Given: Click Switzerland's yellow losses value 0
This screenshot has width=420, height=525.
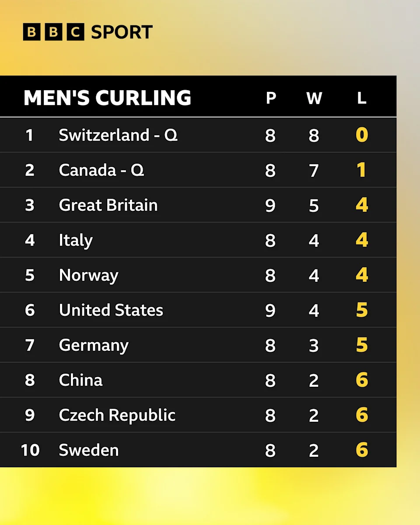Looking at the screenshot, I should tap(362, 135).
